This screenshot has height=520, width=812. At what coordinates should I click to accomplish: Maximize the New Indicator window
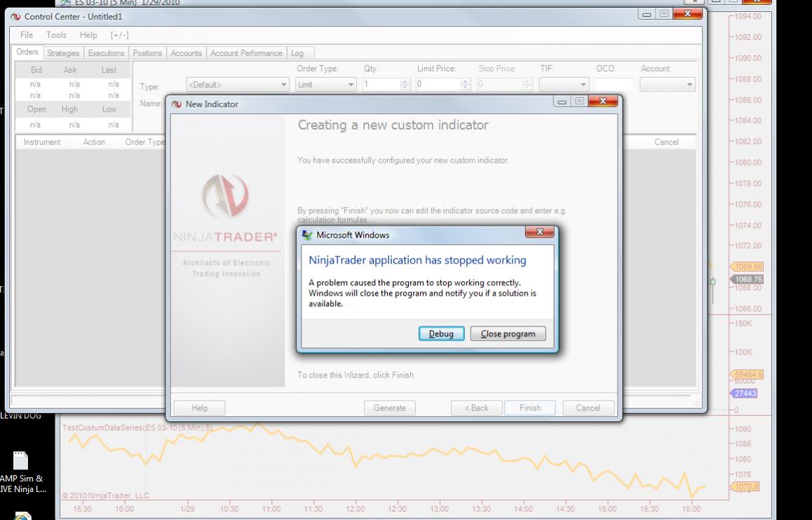click(x=579, y=102)
